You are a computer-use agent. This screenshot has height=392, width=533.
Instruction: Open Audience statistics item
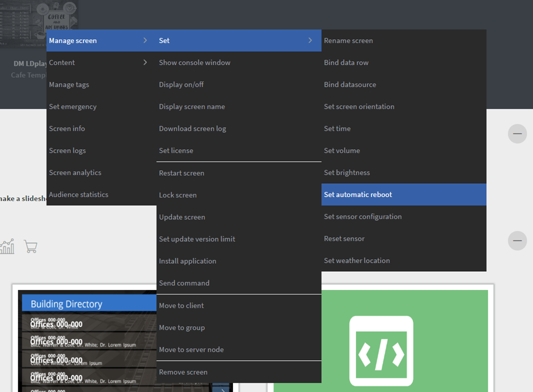(101, 195)
